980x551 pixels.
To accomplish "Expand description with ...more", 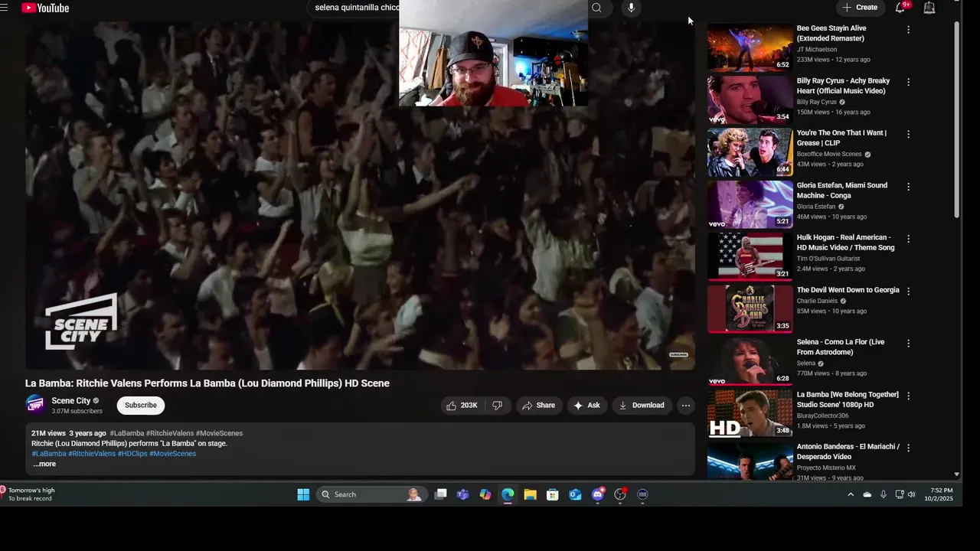I will tap(44, 464).
